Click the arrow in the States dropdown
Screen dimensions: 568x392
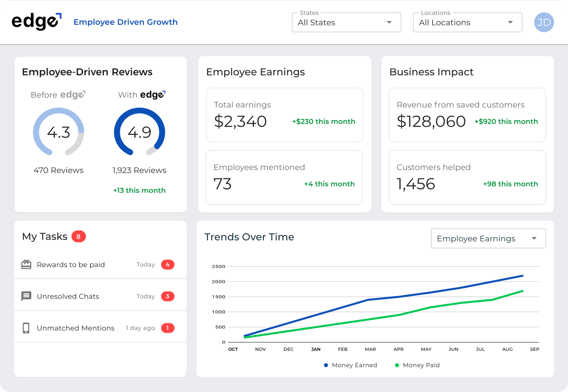389,22
